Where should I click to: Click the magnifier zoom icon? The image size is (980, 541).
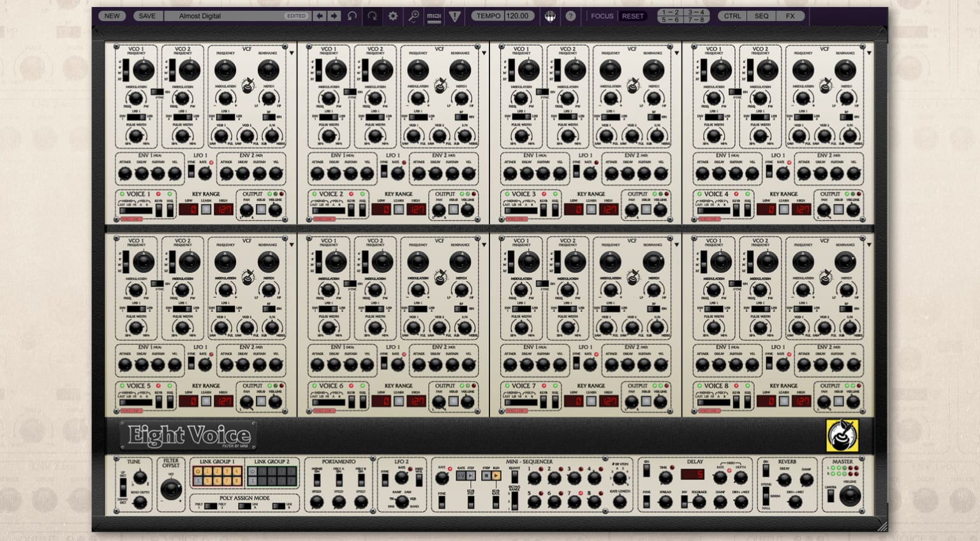[x=413, y=16]
